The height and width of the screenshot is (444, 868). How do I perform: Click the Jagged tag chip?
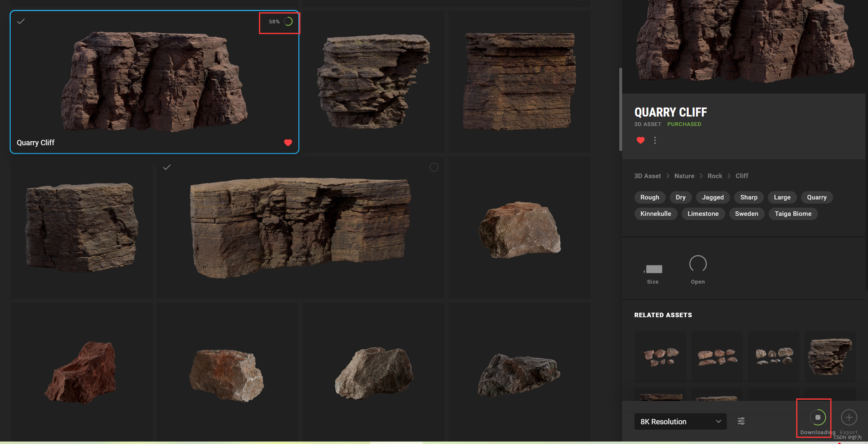[x=712, y=197]
